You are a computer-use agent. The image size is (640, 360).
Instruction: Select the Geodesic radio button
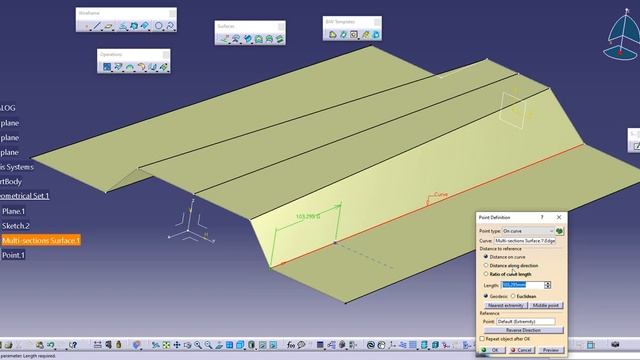486,296
